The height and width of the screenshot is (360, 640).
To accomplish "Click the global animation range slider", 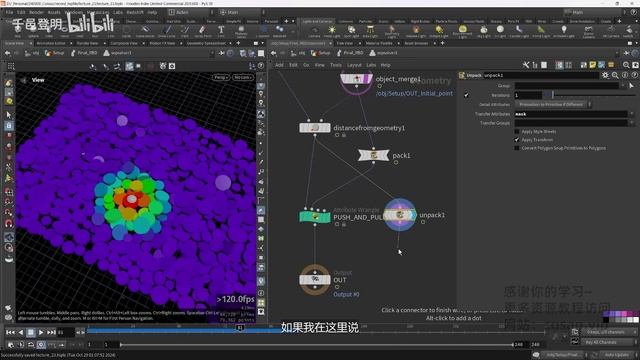I will coord(316,345).
